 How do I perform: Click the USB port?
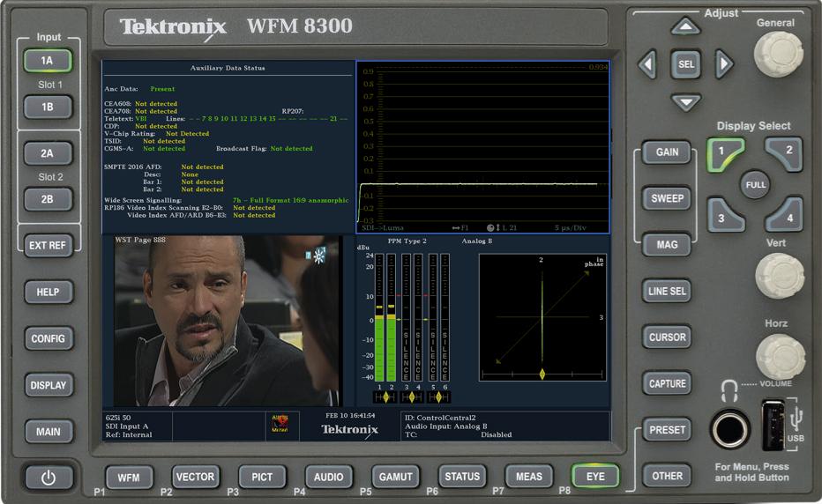pos(773,426)
